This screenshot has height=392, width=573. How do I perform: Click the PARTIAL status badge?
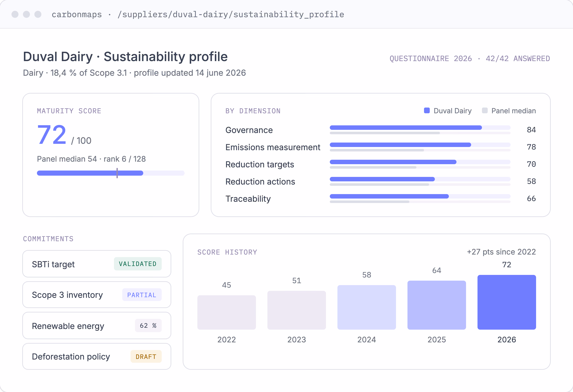pyautogui.click(x=142, y=295)
